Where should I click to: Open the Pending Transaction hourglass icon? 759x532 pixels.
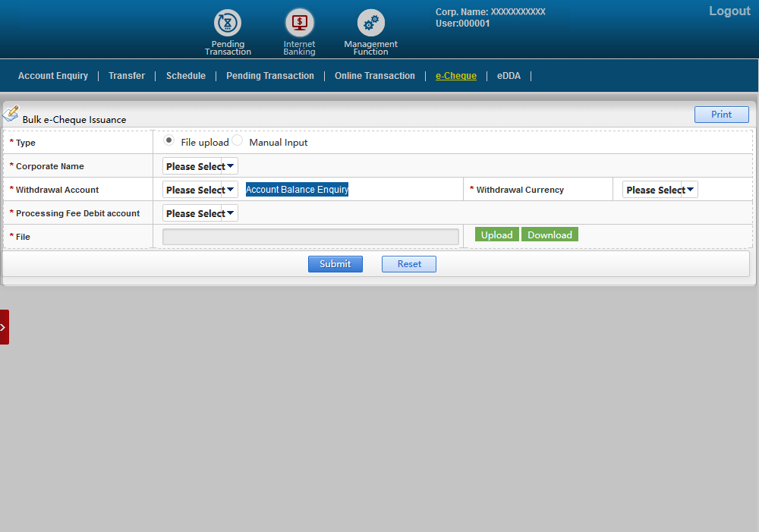(227, 24)
